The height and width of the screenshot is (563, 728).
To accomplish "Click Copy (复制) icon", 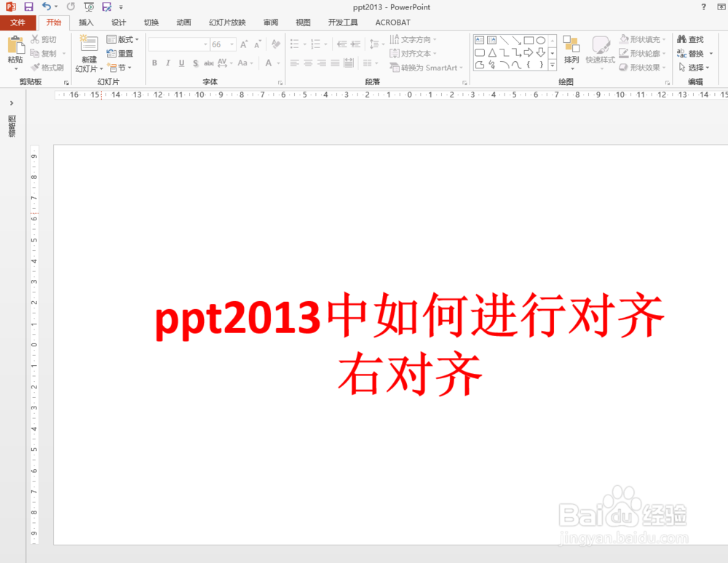I will [x=43, y=53].
